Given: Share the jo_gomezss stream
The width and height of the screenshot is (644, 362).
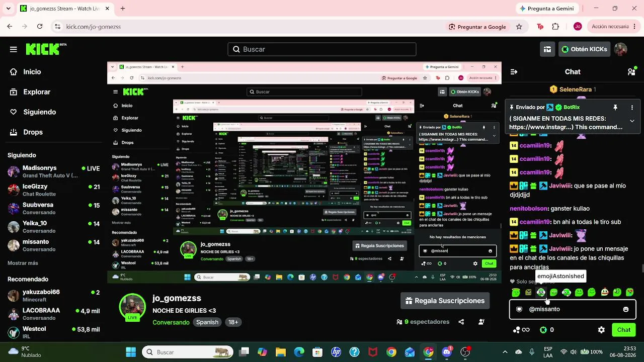Looking at the screenshot, I should (461, 322).
